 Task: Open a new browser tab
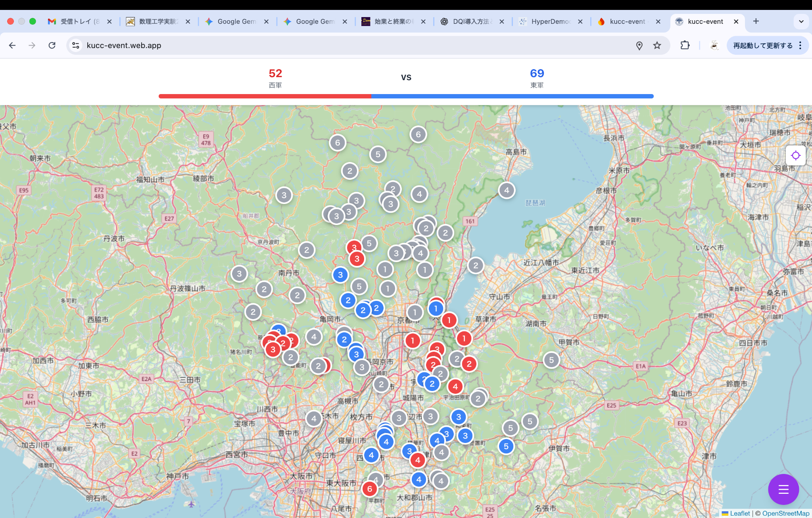(x=756, y=21)
